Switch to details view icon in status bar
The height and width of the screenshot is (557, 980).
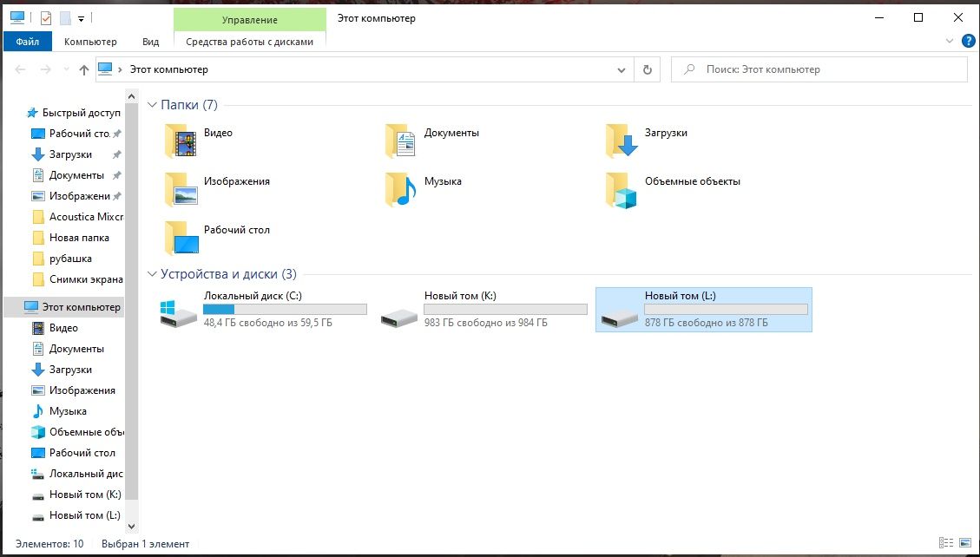[x=946, y=543]
